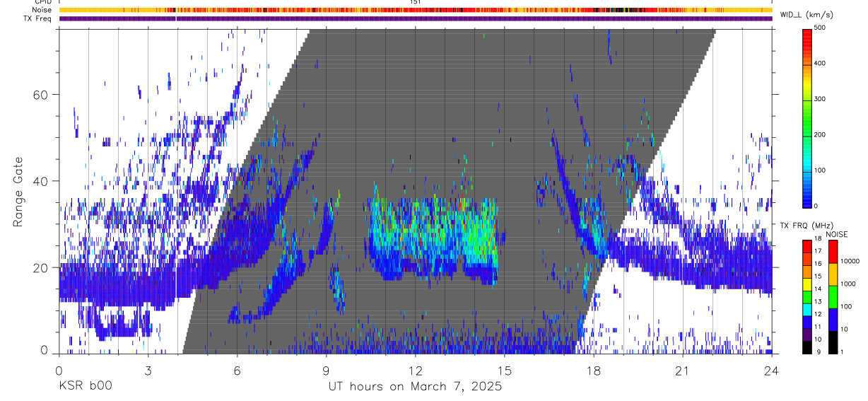Click x-axis tick label 18 under plot

[x=593, y=370]
